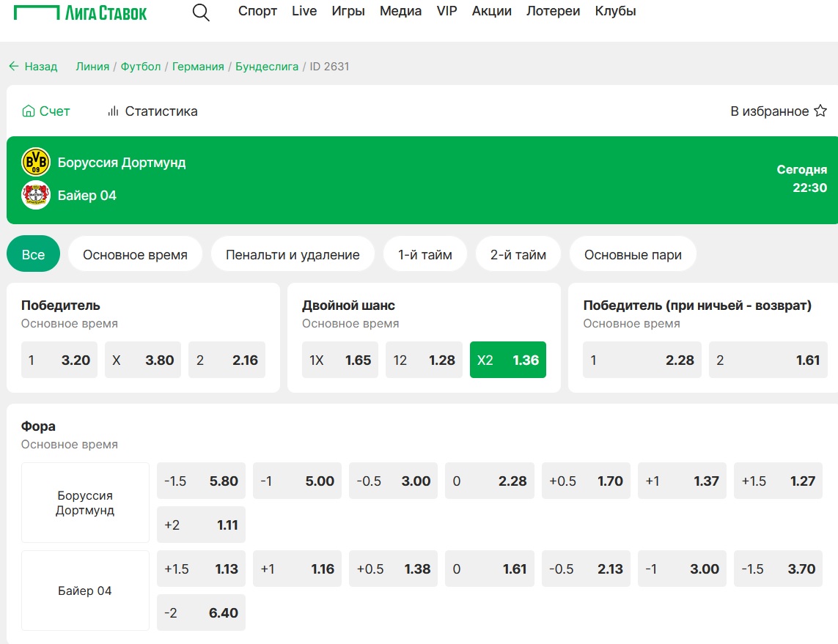Open the Live section
Screen dimensions: 838x644
[x=304, y=11]
